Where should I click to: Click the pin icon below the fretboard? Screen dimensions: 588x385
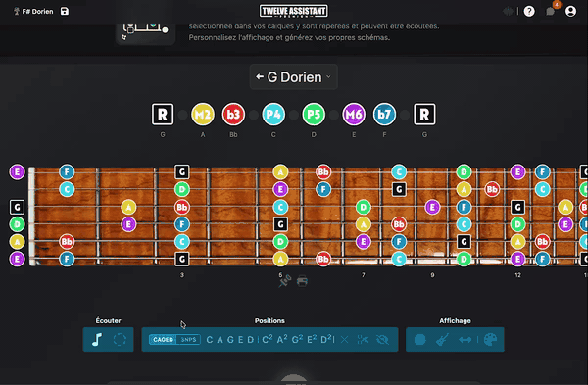(x=285, y=280)
